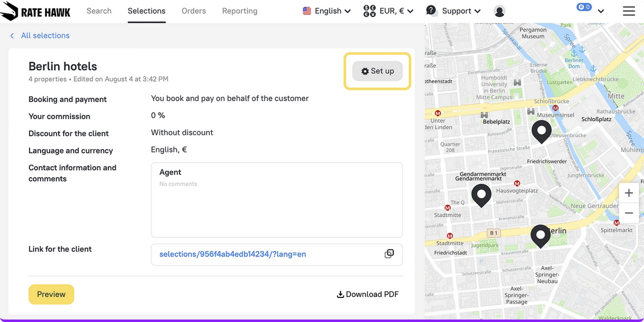The width and height of the screenshot is (644, 322).
Task: Click the yellow Preview button
Action: (x=51, y=294)
